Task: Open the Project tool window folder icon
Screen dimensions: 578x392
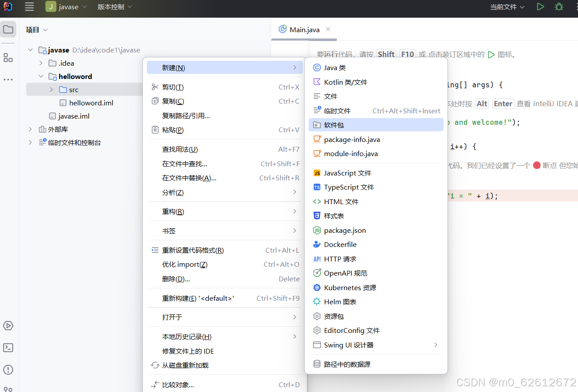Action: pos(8,29)
